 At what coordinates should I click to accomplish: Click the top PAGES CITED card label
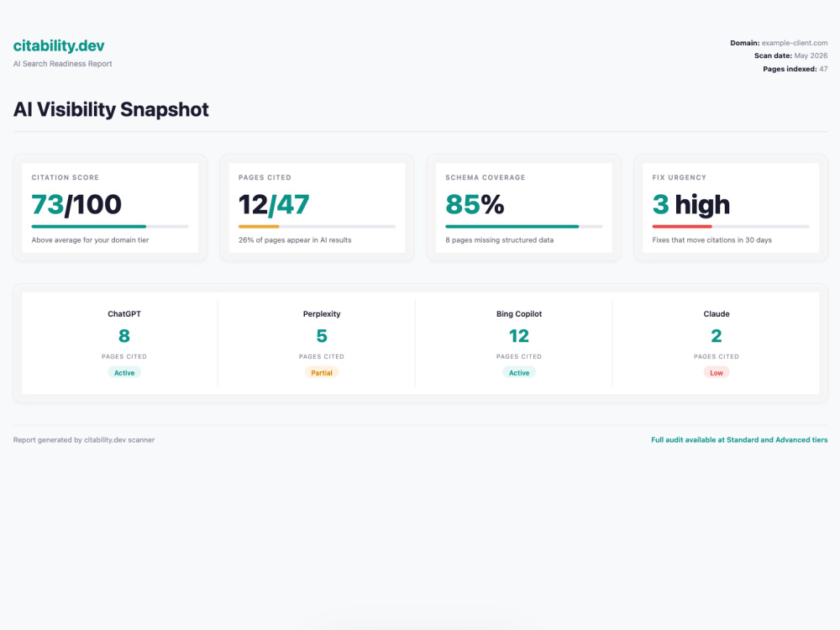265,177
